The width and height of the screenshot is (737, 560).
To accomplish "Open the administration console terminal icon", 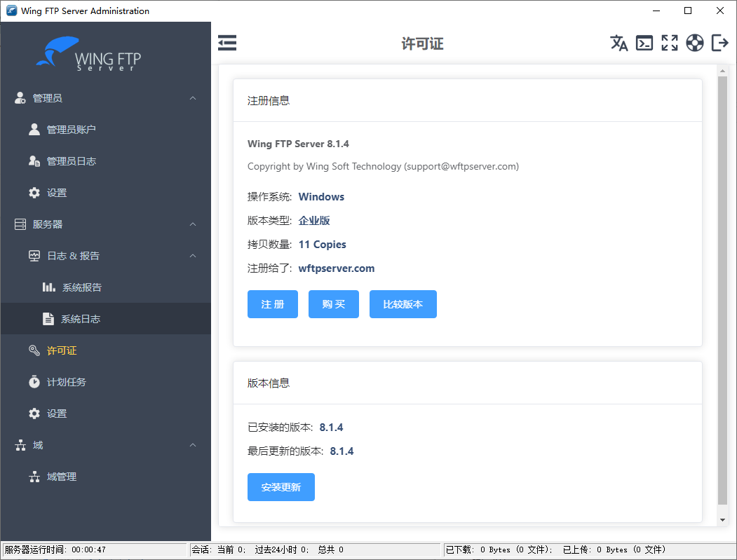I will (644, 43).
